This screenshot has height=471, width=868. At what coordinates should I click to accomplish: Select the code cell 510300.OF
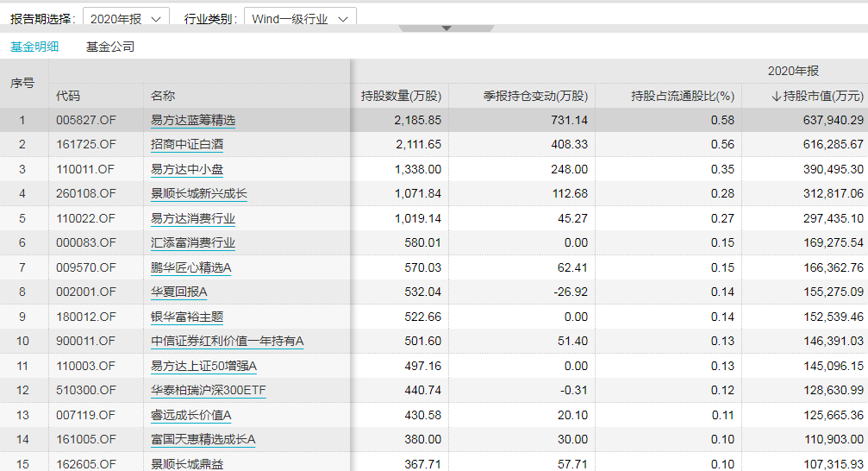tap(86, 391)
